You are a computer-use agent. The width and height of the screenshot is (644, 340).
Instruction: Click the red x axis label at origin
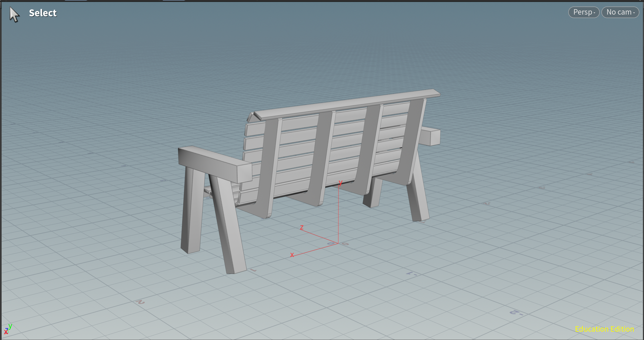292,255
